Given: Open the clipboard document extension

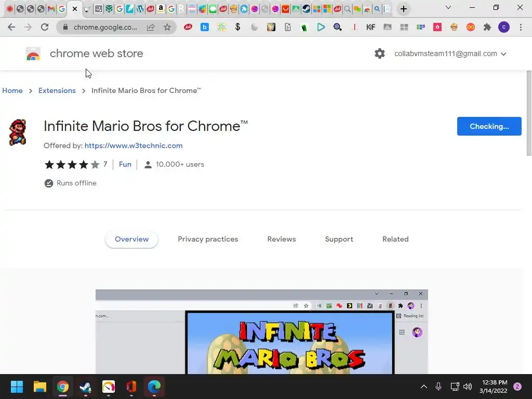Looking at the screenshot, I should pos(288,27).
